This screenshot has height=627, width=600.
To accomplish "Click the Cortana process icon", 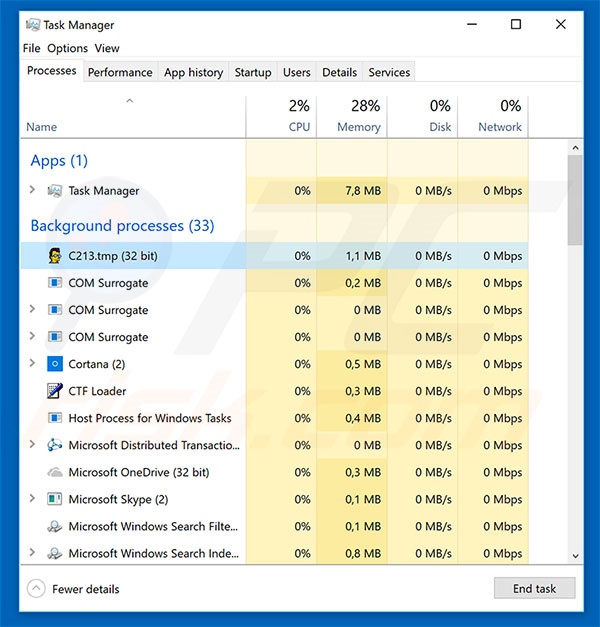I will [55, 364].
